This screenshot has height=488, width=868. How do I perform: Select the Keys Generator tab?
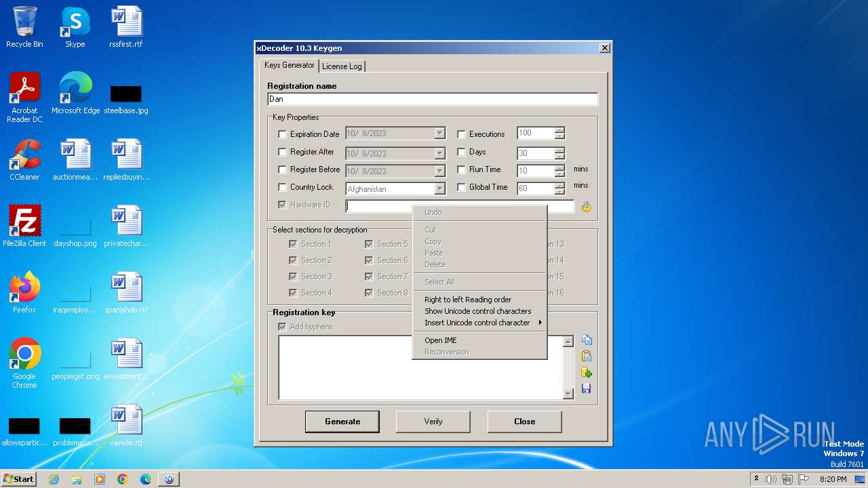click(x=290, y=65)
